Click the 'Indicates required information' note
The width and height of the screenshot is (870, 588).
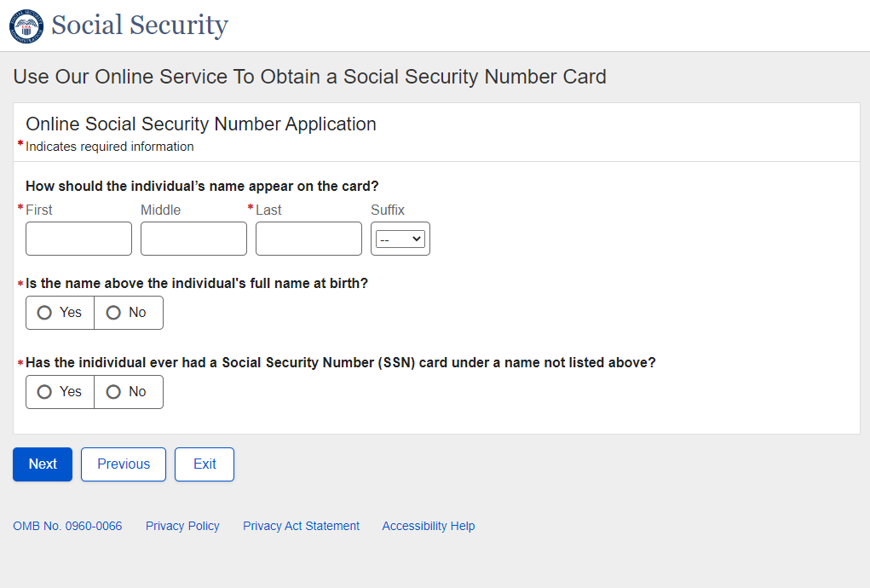pyautogui.click(x=110, y=147)
